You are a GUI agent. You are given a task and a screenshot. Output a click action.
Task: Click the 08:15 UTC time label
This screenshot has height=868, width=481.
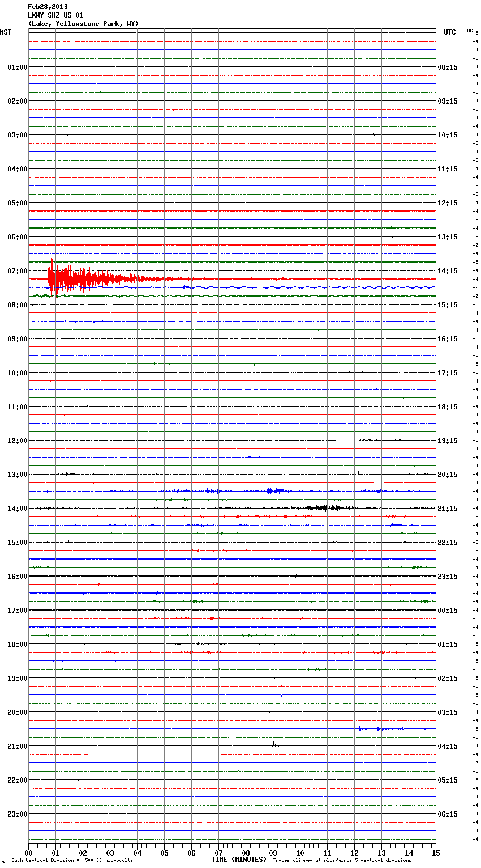(x=448, y=67)
